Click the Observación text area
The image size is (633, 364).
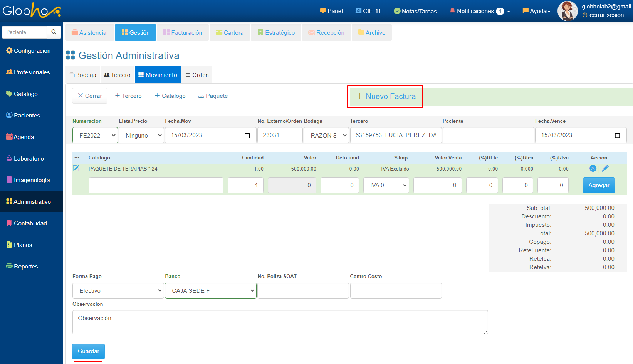click(280, 322)
